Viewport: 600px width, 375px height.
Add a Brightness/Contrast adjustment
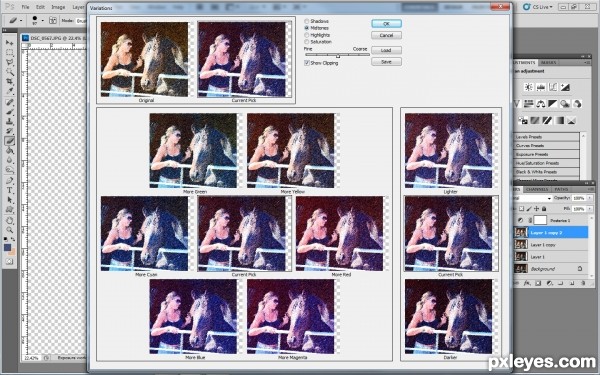[x=528, y=87]
